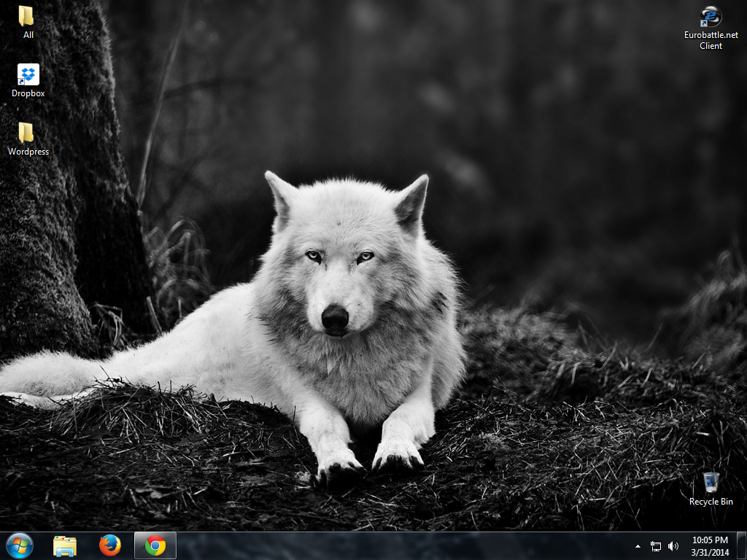
Task: Click the 10:05 PM clock time
Action: click(710, 540)
